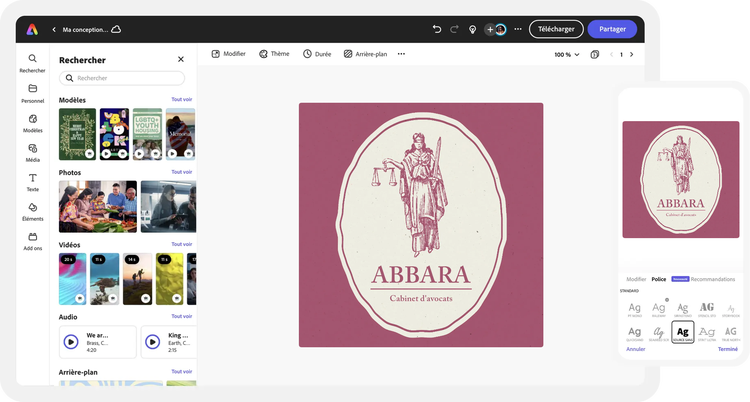This screenshot has height=402, width=750.
Task: Select the photo of woman with tablet
Action: click(168, 207)
